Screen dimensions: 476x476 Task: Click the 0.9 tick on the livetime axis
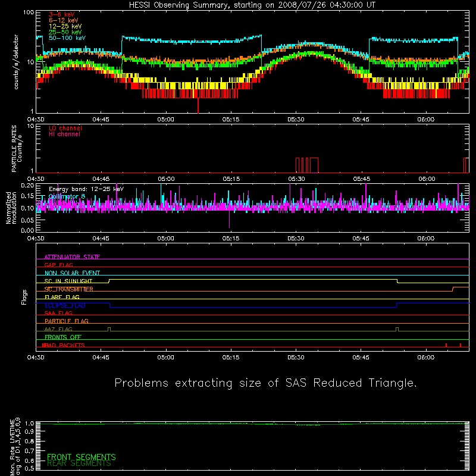coord(29,432)
